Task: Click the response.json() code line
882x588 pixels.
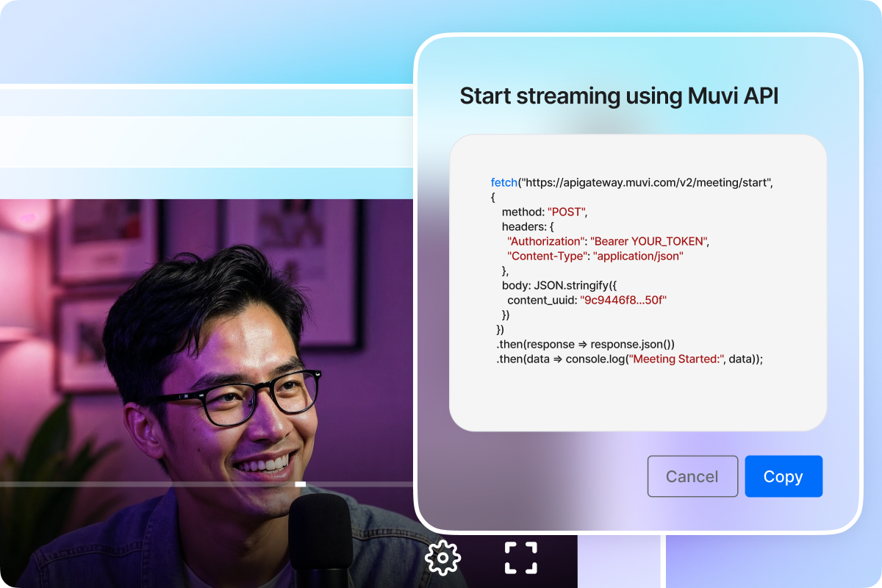Action: (x=586, y=344)
